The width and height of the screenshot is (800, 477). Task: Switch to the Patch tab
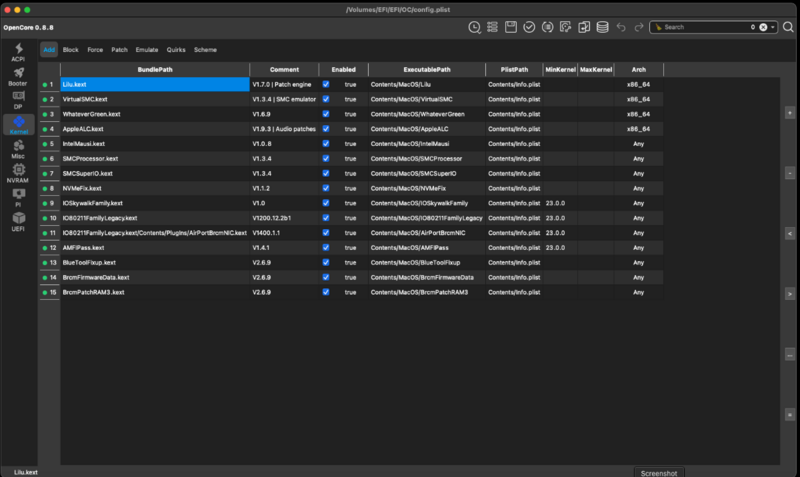click(x=119, y=49)
